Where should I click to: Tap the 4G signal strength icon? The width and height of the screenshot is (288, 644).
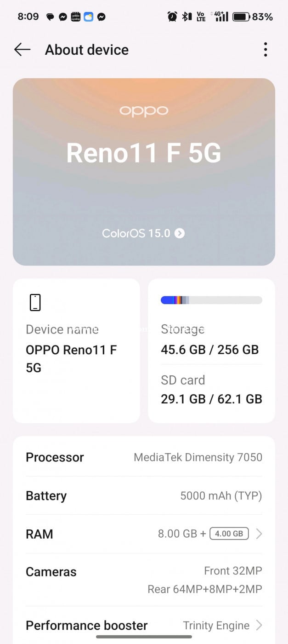pos(221,17)
